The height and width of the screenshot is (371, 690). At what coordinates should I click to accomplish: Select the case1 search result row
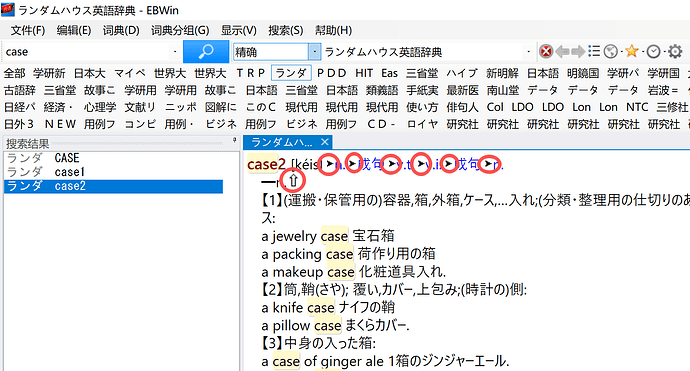click(114, 172)
